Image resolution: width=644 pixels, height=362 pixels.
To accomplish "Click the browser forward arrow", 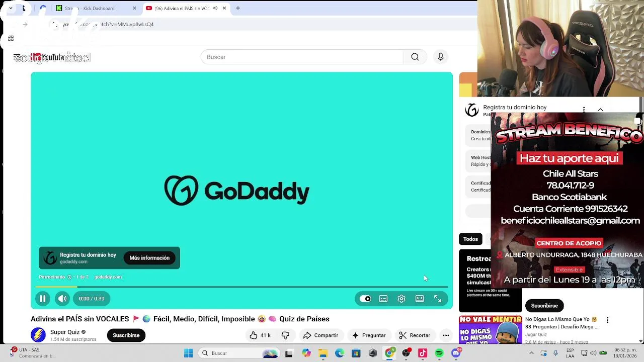I will coord(25,24).
